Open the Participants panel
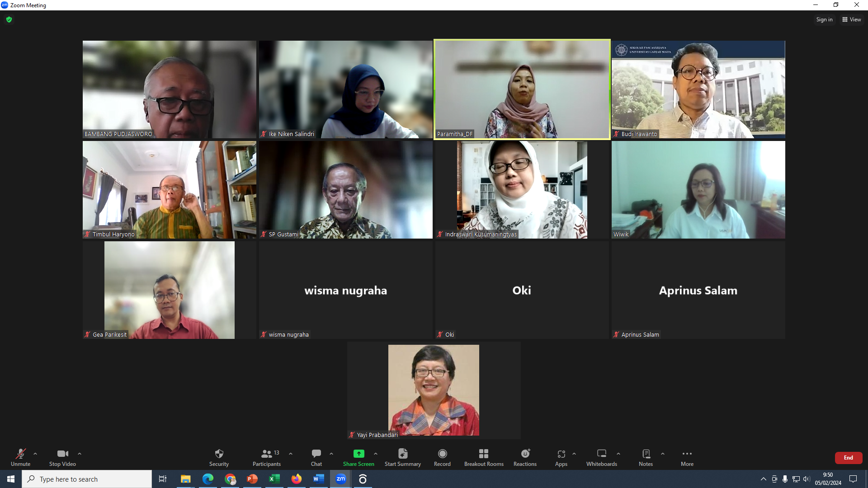This screenshot has height=488, width=868. [x=266, y=457]
